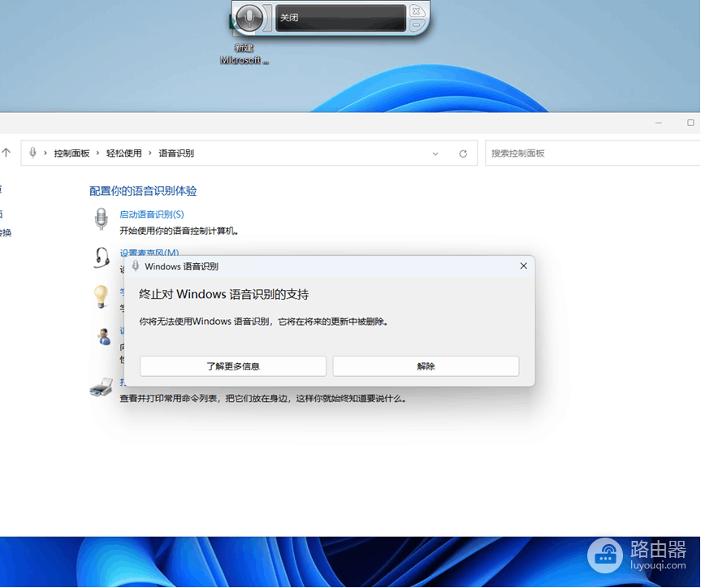The image size is (701, 588).
Task: Click the light bulb tutorial icon
Action: [101, 296]
